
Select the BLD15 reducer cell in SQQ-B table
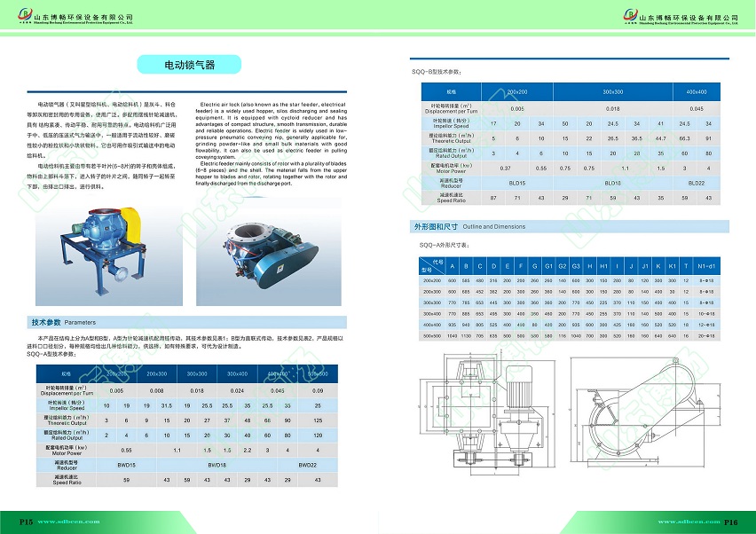click(x=517, y=182)
